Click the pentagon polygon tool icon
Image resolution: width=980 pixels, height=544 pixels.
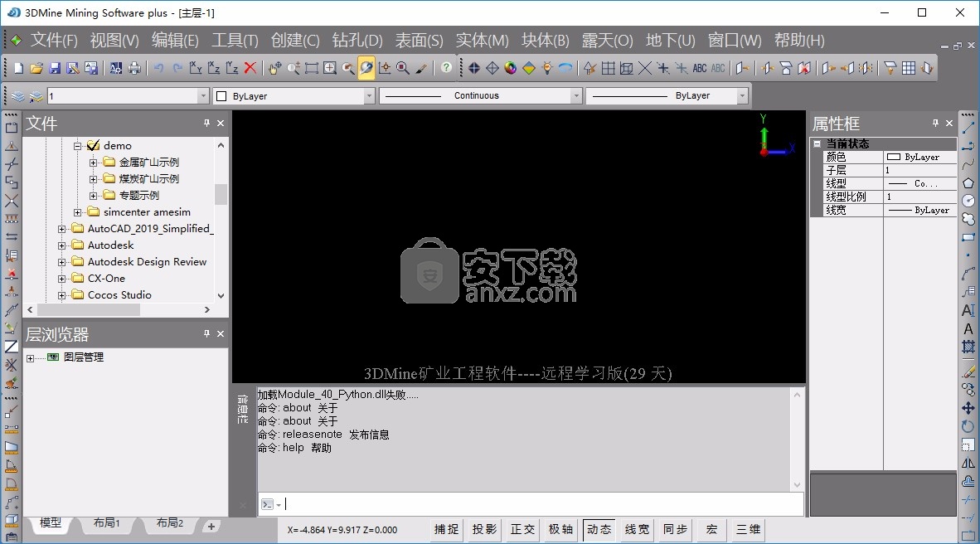[x=968, y=182]
